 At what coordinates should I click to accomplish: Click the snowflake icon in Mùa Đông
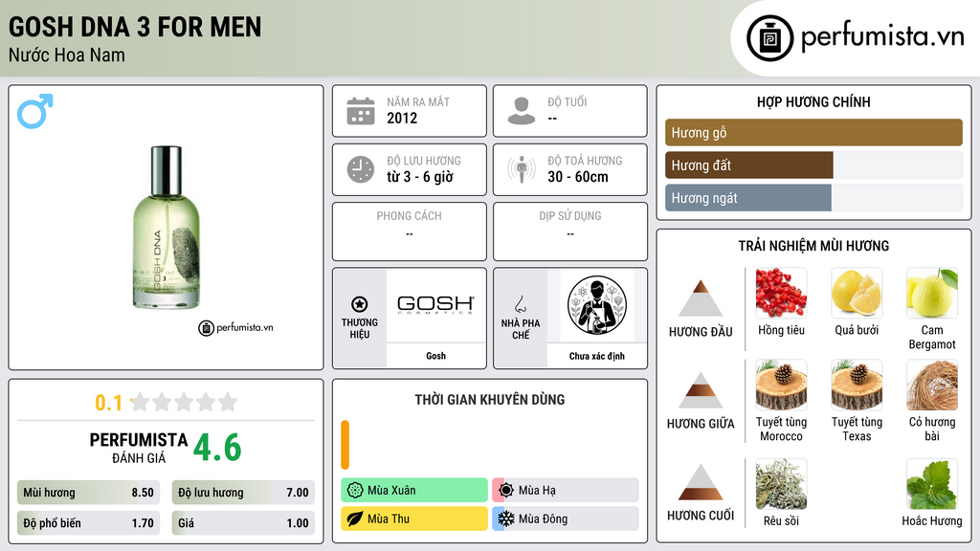pos(506,518)
